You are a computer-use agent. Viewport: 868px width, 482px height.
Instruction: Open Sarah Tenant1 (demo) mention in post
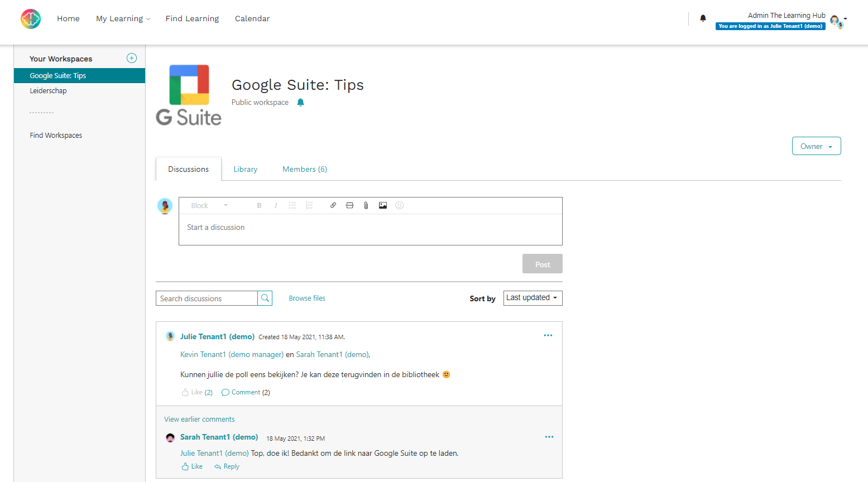(332, 354)
